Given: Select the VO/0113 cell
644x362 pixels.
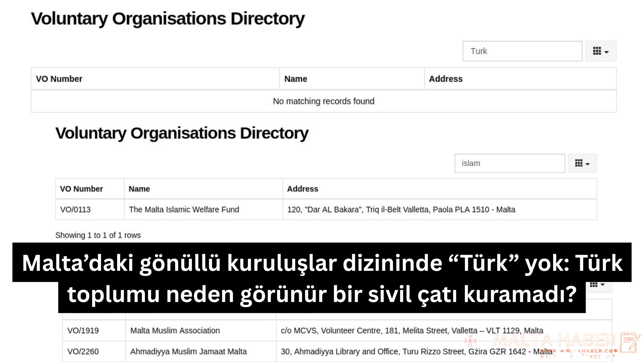Looking at the screenshot, I should [x=75, y=209].
